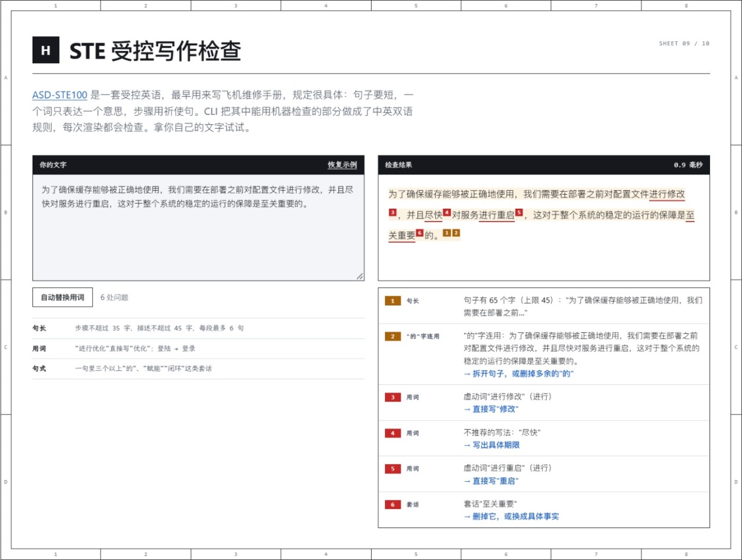This screenshot has width=742, height=560.
Task: Click number 1 badge in 句长 issue row
Action: tap(392, 301)
